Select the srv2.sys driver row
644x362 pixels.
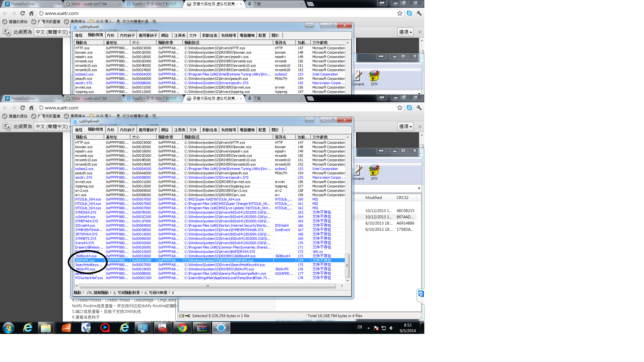click(x=82, y=191)
